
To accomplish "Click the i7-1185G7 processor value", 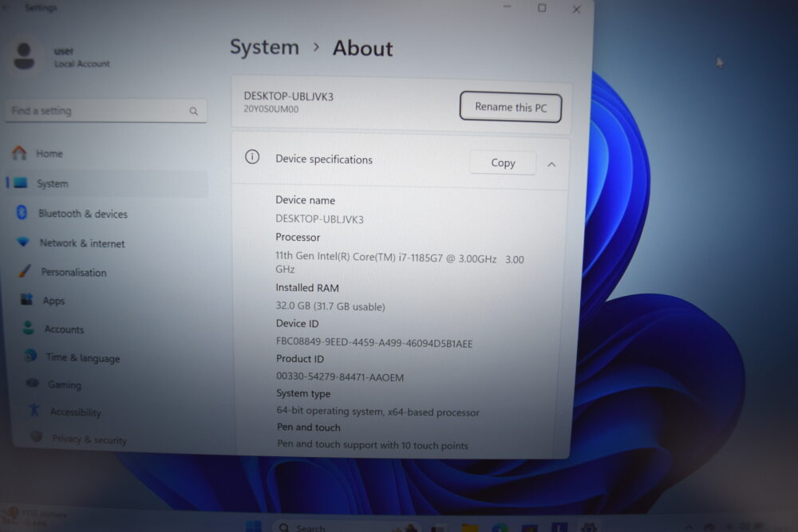I will coord(400,263).
